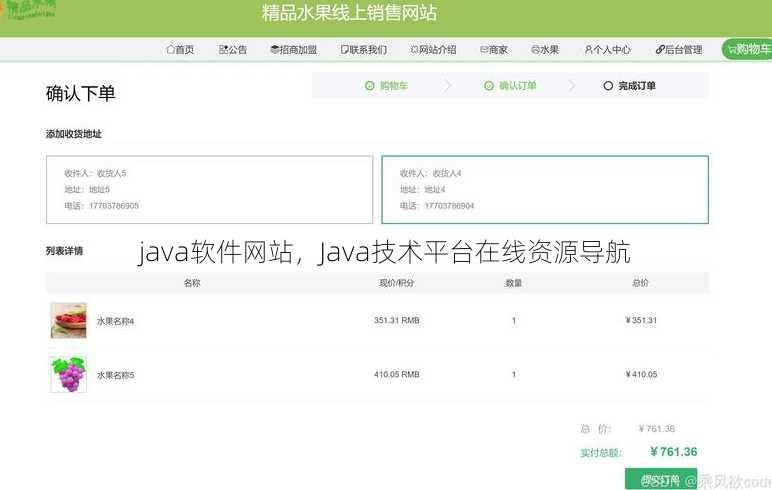Click the 现价/积分 column header

397,283
